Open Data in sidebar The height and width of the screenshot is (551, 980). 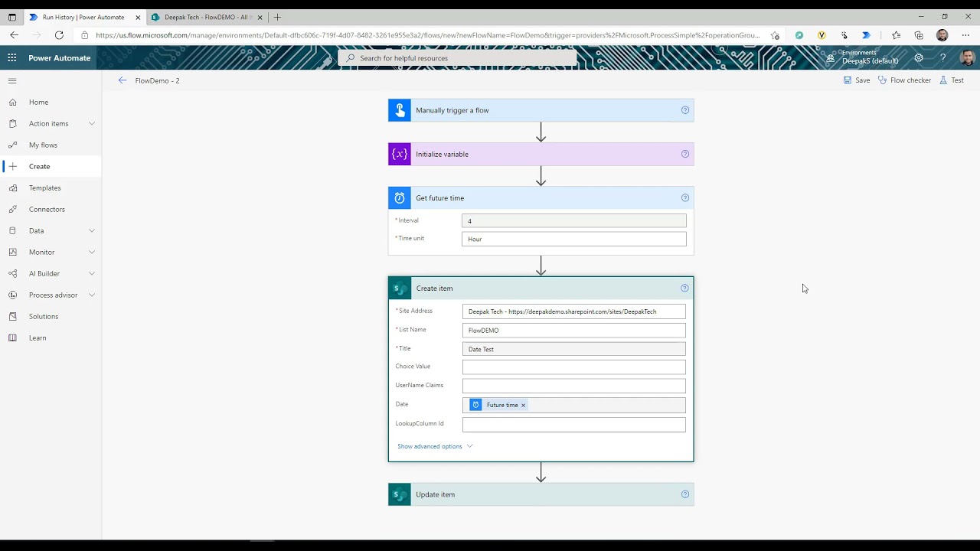click(36, 230)
